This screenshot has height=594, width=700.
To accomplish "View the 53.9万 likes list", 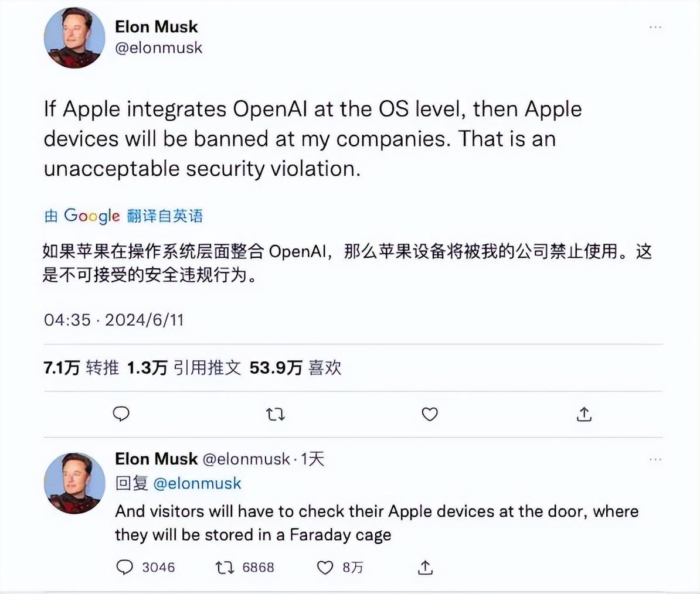I will pyautogui.click(x=295, y=367).
